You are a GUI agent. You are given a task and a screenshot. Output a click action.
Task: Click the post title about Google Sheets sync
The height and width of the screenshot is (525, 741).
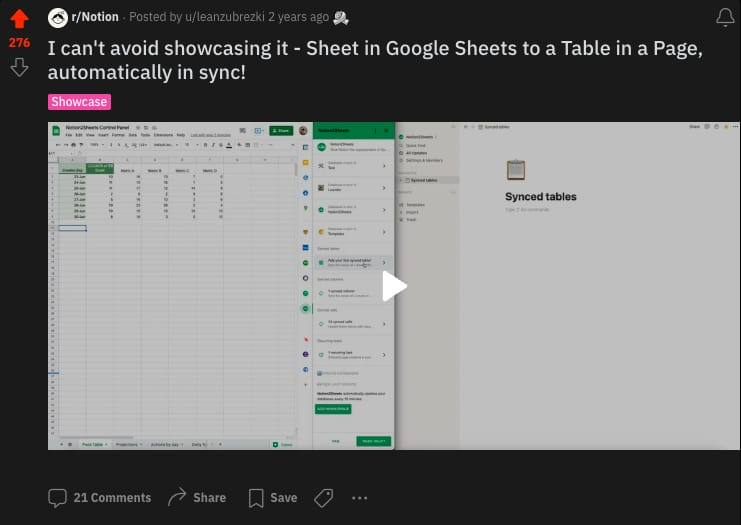tap(375, 60)
